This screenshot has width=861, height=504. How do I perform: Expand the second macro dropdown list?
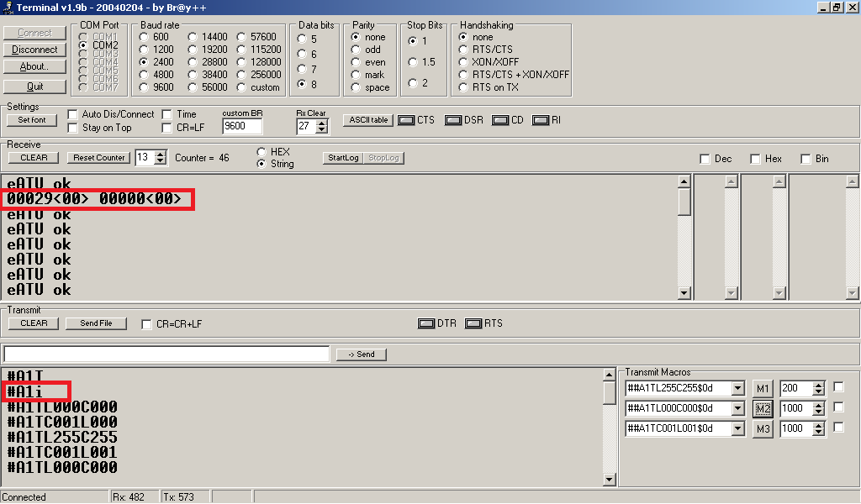pyautogui.click(x=737, y=408)
